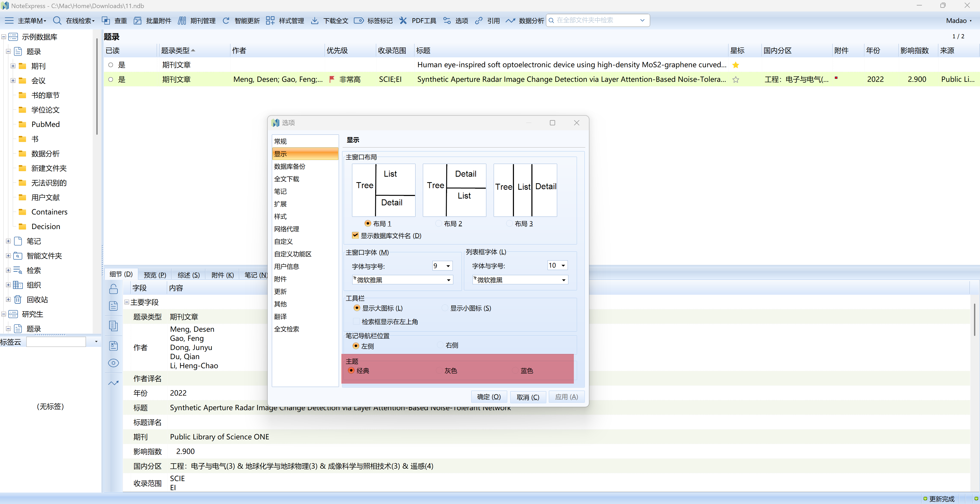Open the PDF工具 icon
Image resolution: width=980 pixels, height=504 pixels.
coord(403,21)
